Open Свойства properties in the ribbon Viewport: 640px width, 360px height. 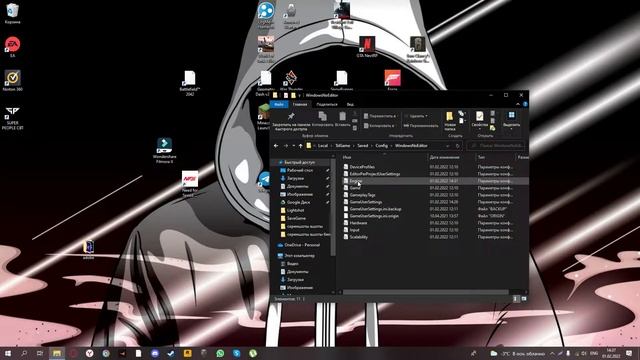click(480, 119)
